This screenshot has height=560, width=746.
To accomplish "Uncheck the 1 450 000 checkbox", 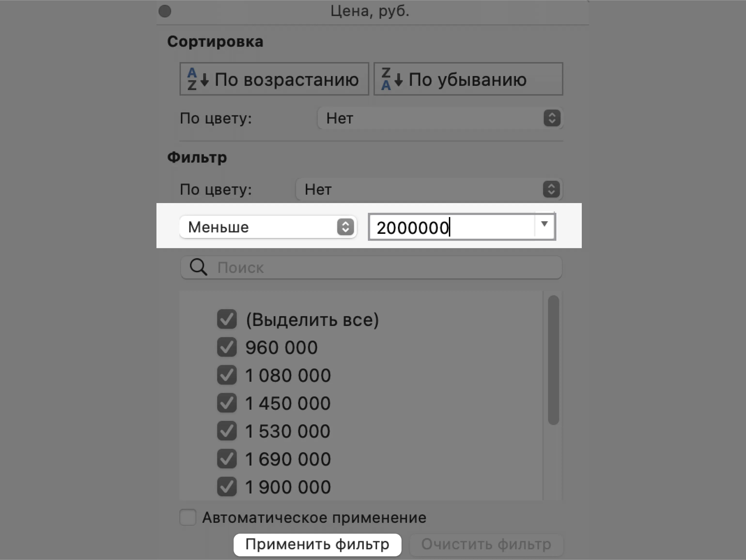I will click(x=227, y=403).
